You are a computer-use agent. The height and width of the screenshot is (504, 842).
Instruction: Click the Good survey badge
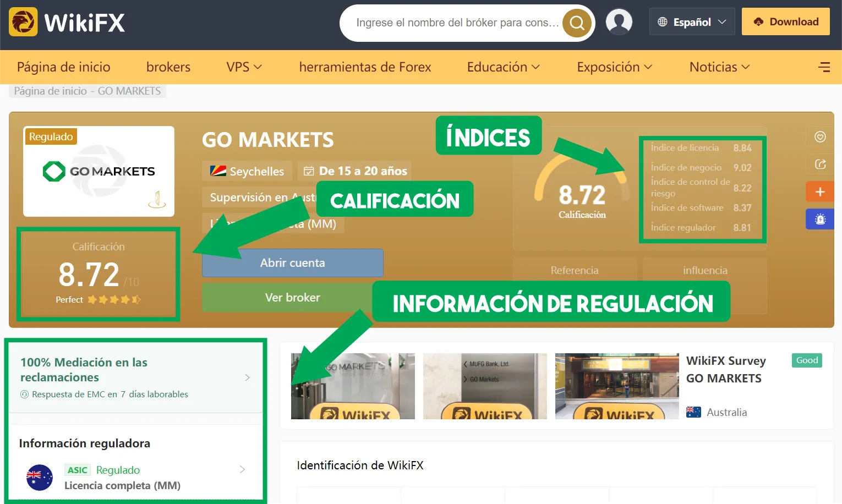[807, 360]
